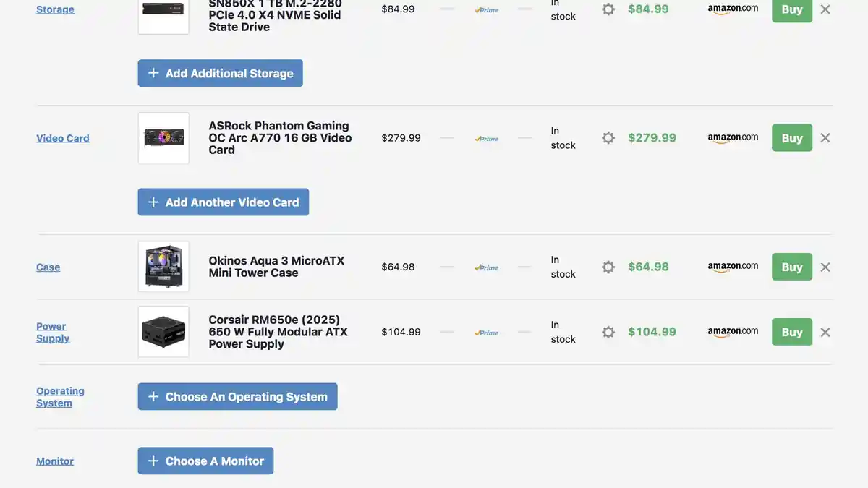Click Add Additional Storage button
This screenshot has height=488, width=868.
tap(220, 73)
